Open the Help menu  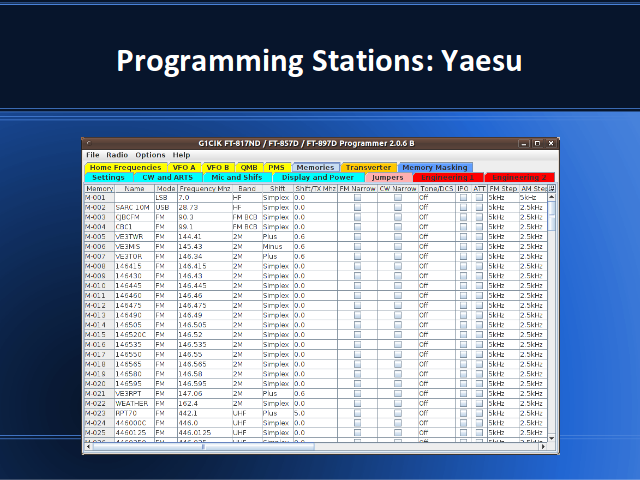181,155
